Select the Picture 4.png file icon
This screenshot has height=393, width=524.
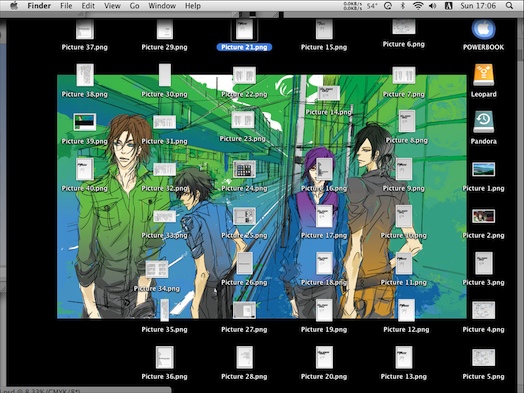484,310
